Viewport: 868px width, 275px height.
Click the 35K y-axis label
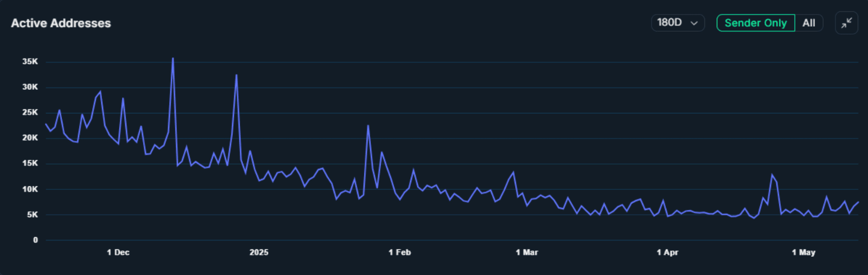[30, 61]
